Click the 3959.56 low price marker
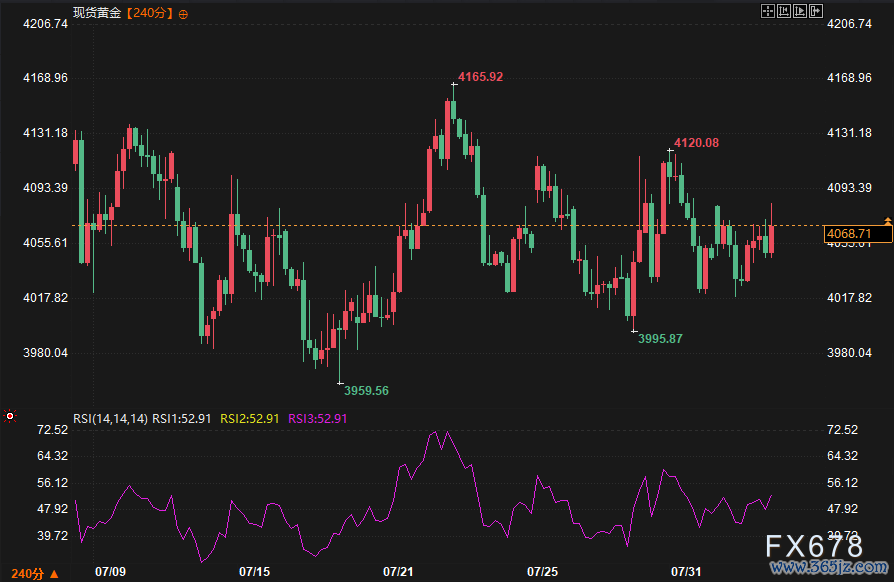Image resolution: width=894 pixels, height=582 pixels. (366, 391)
